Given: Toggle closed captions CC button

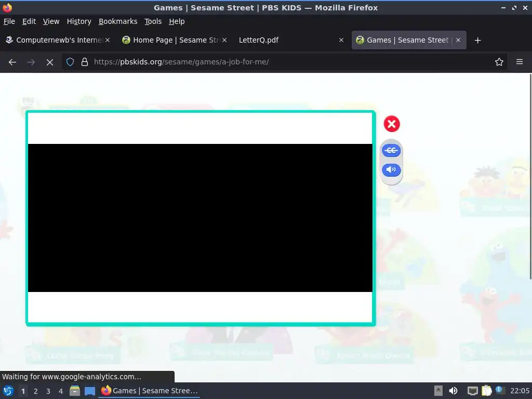Looking at the screenshot, I should tap(391, 150).
